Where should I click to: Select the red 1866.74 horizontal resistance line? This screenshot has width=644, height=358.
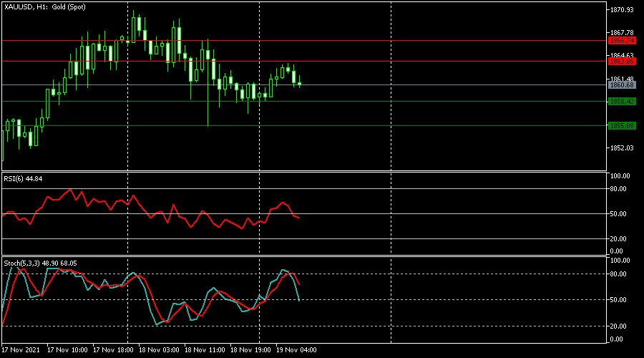pos(304,41)
